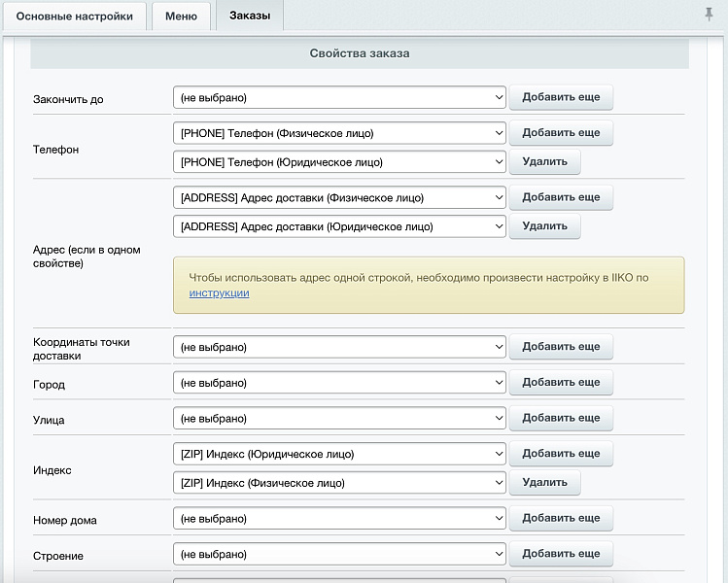Select the Заказы tab

[250, 16]
